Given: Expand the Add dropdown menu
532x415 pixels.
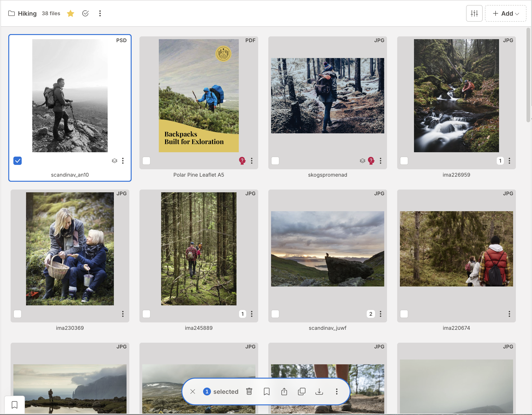Looking at the screenshot, I should point(505,13).
